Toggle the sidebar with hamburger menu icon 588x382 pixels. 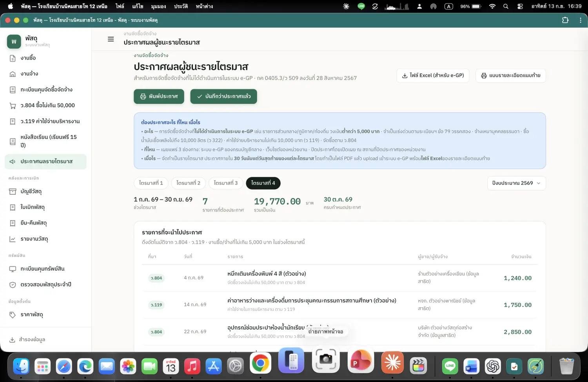click(x=111, y=39)
